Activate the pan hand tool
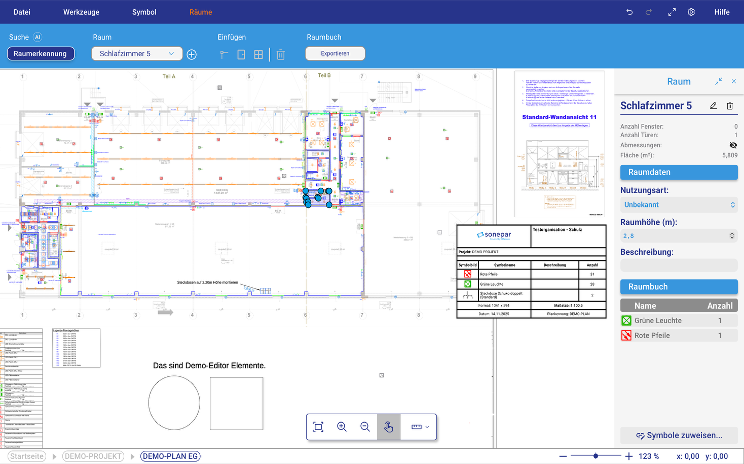Viewport: 744px width, 464px height. tap(389, 427)
